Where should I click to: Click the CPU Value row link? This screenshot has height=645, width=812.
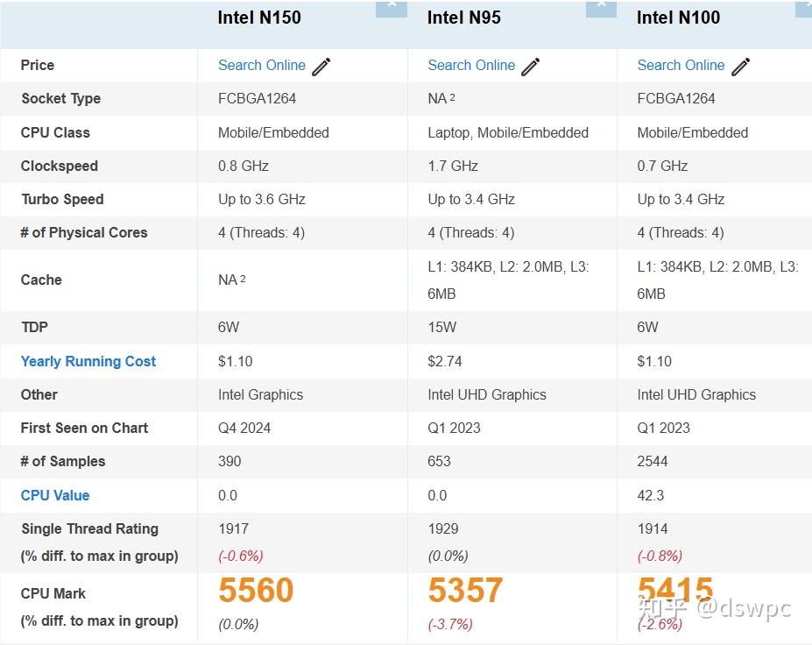(x=55, y=495)
